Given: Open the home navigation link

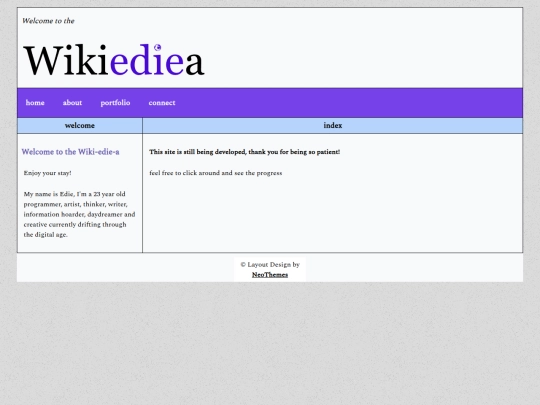Looking at the screenshot, I should pos(35,103).
